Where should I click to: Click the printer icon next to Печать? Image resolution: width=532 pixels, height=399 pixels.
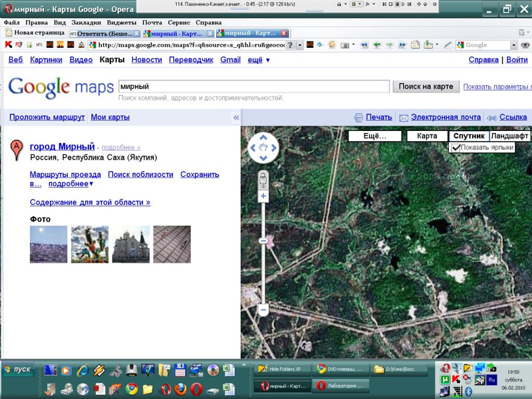click(x=359, y=118)
